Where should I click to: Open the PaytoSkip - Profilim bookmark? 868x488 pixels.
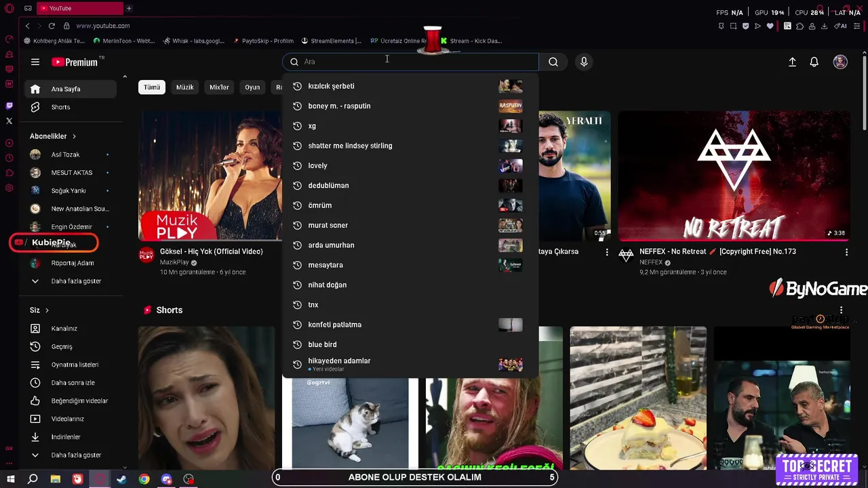pos(262,41)
